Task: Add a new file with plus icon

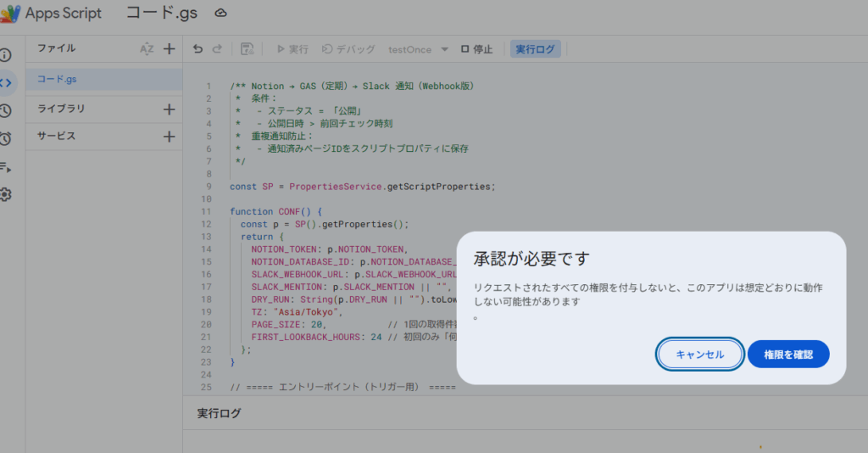Action: pyautogui.click(x=169, y=49)
